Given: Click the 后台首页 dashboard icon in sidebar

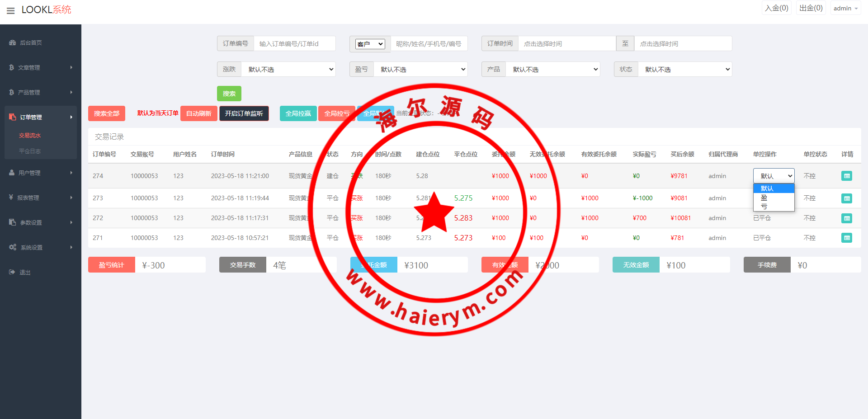Looking at the screenshot, I should click(x=13, y=42).
